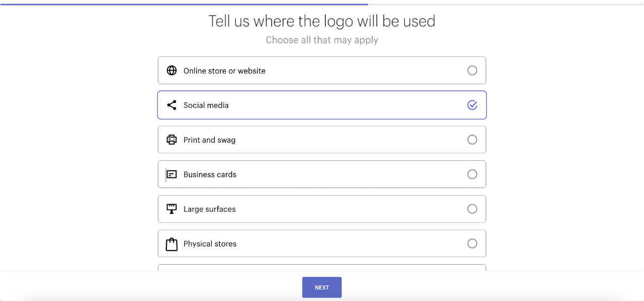The height and width of the screenshot is (301, 644).
Task: Tick the Large surfaces circle
Action: point(472,209)
